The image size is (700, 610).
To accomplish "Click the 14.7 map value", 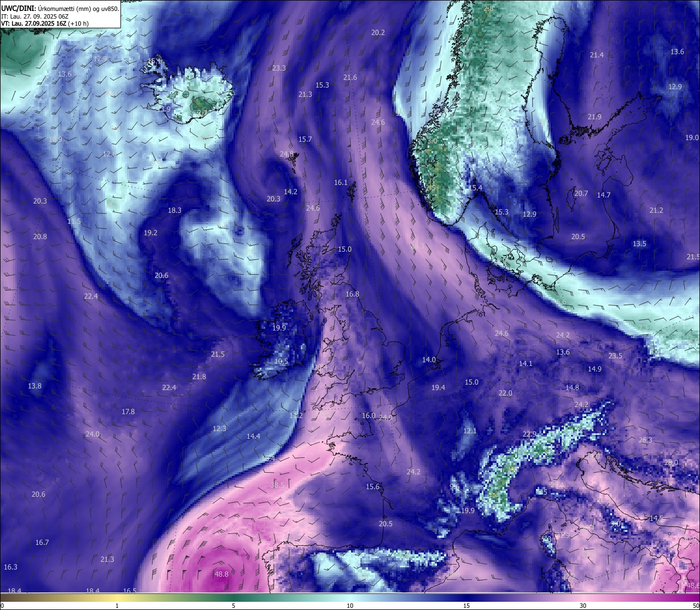I will (x=604, y=195).
